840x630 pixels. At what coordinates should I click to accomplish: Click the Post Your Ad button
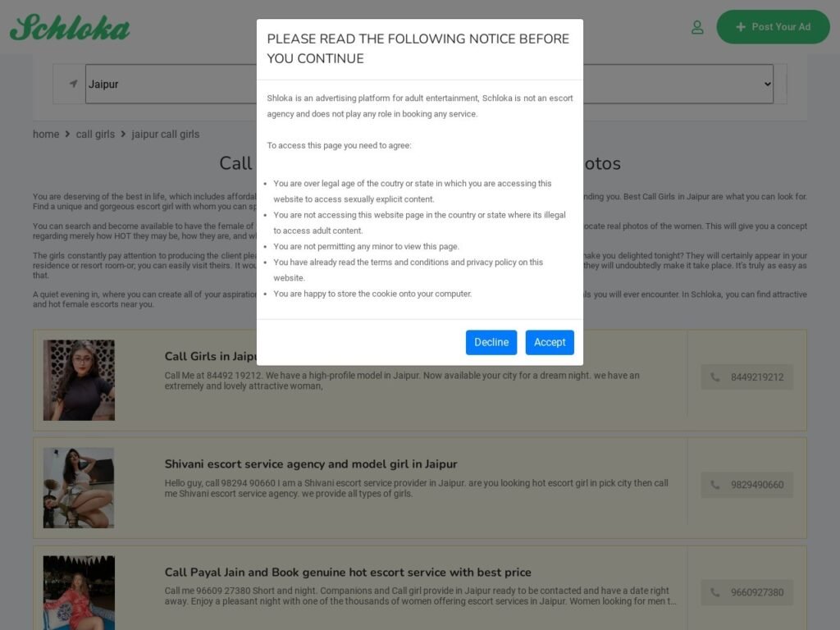tap(773, 27)
